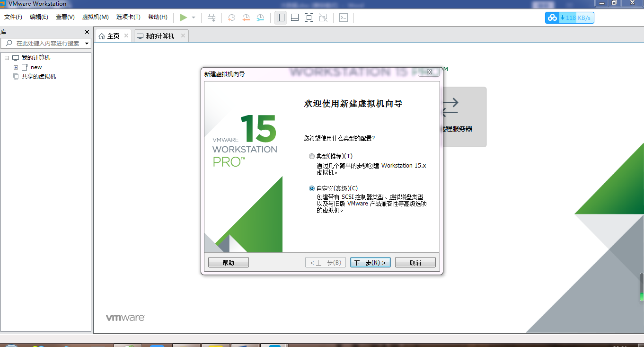The width and height of the screenshot is (644, 347).
Task: Open the 编辑(E) menu
Action: [x=39, y=17]
